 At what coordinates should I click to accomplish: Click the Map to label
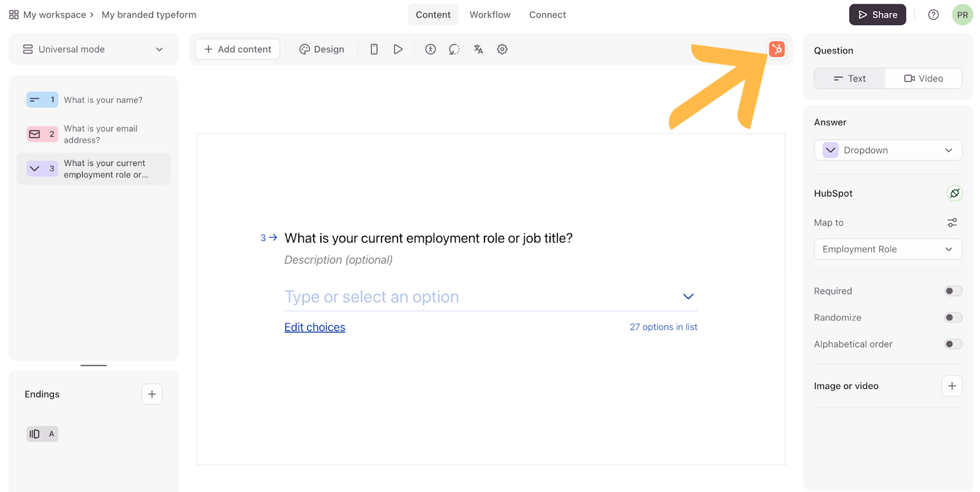pyautogui.click(x=829, y=222)
